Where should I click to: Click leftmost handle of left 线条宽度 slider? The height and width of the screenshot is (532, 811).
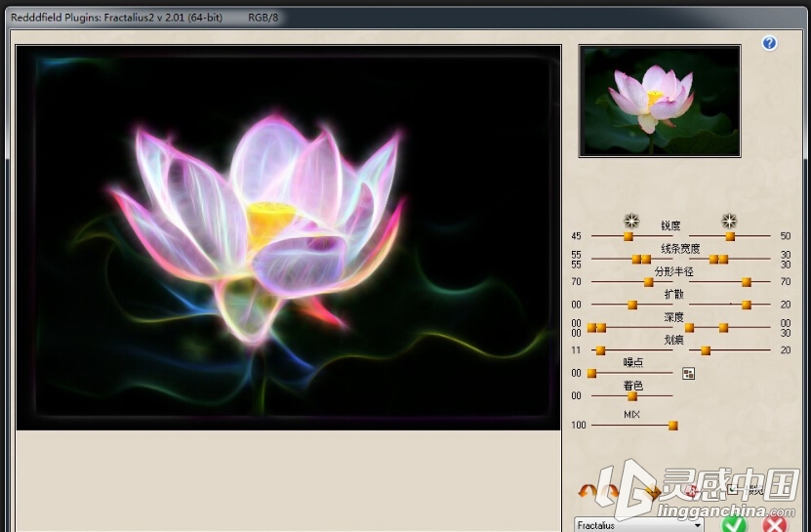[636, 260]
